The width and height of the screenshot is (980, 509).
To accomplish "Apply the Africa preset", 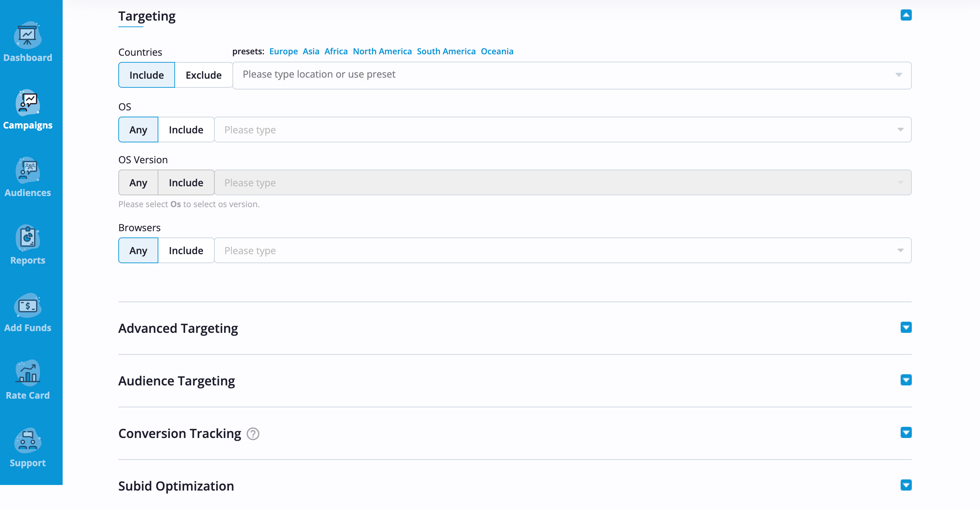I will pos(336,52).
